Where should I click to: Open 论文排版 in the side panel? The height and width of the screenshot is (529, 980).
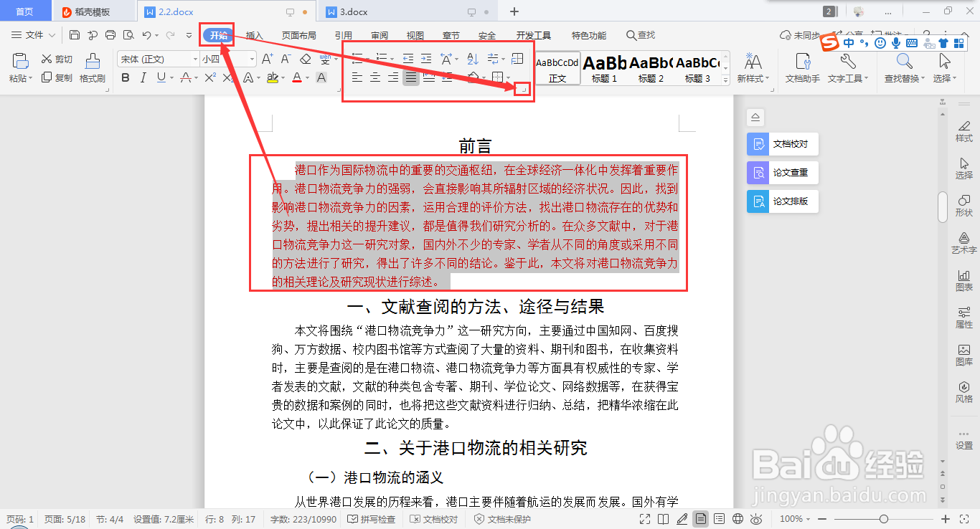(782, 201)
